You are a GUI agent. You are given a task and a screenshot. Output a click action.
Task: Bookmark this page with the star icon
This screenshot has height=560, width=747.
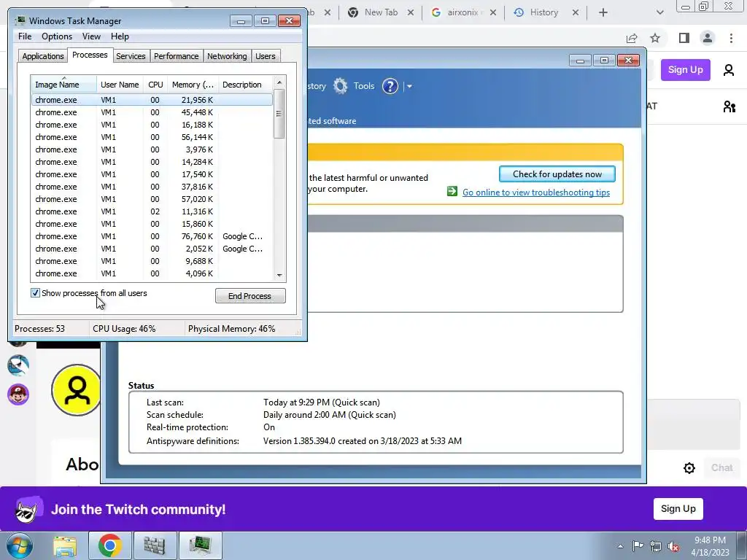655,38
